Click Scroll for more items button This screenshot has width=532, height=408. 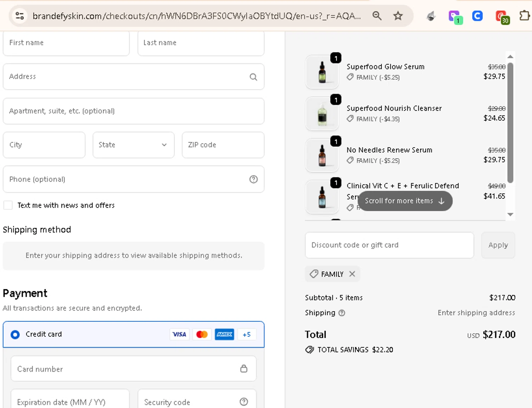[405, 201]
